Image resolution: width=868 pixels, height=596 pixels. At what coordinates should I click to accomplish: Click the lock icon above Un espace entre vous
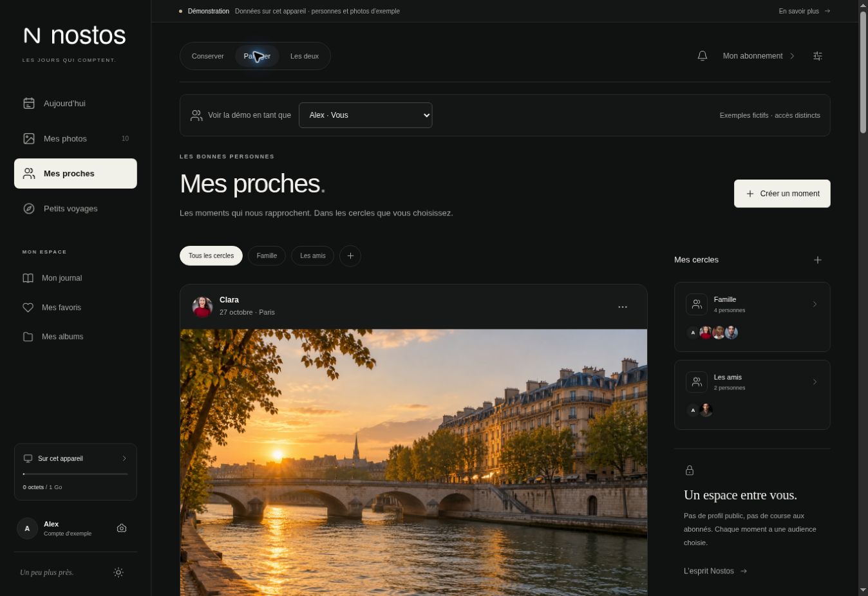tap(690, 470)
